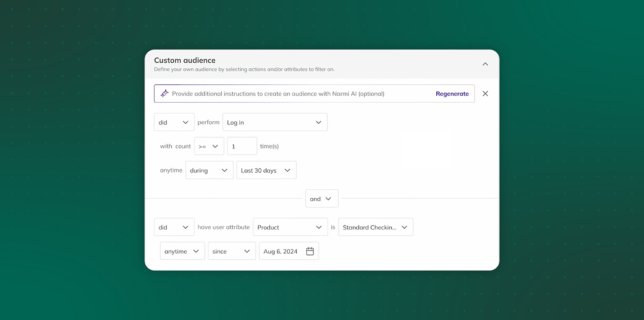Open the 'Product' attribute dropdown
The image size is (644, 320).
[290, 227]
